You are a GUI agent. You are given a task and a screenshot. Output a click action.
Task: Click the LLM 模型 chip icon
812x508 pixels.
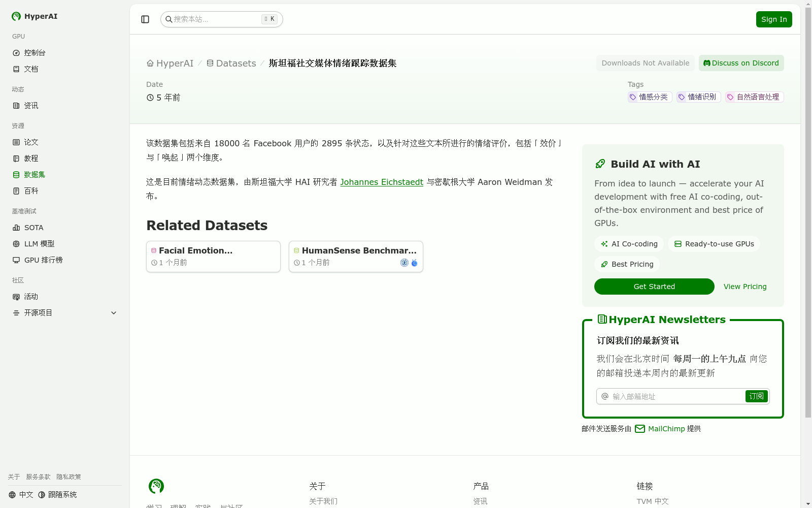pyautogui.click(x=16, y=244)
